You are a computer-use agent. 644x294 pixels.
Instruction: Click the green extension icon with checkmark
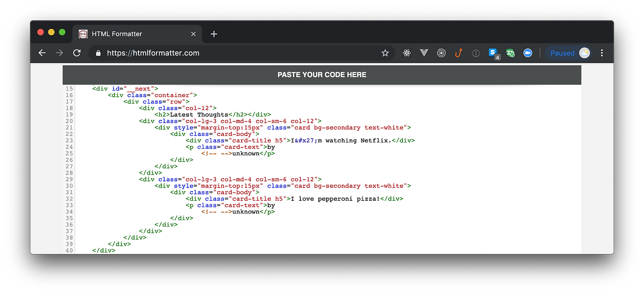pyautogui.click(x=511, y=53)
